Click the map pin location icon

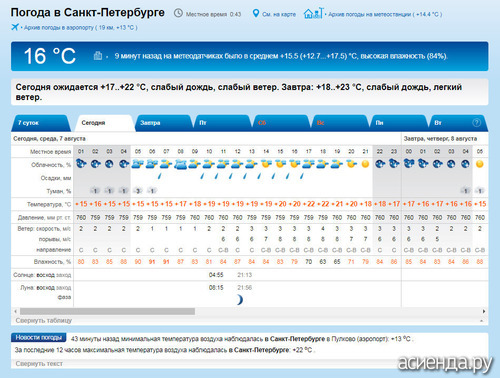(x=256, y=14)
